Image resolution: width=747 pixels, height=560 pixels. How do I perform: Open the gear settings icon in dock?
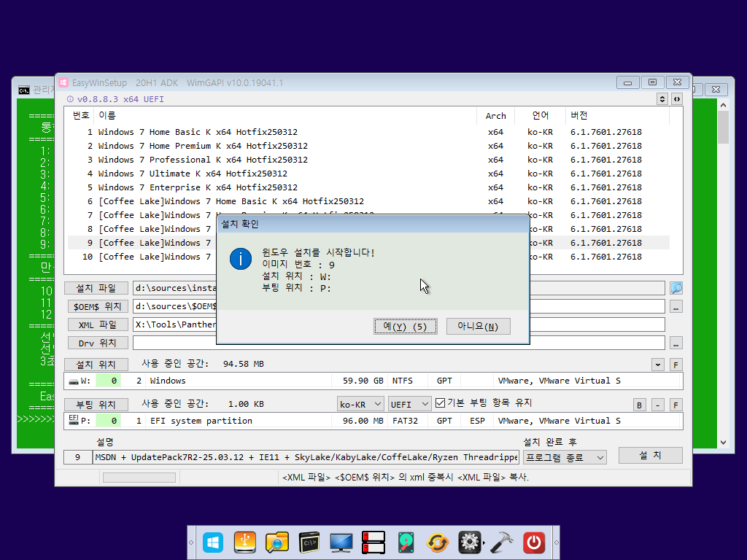pyautogui.click(x=470, y=542)
